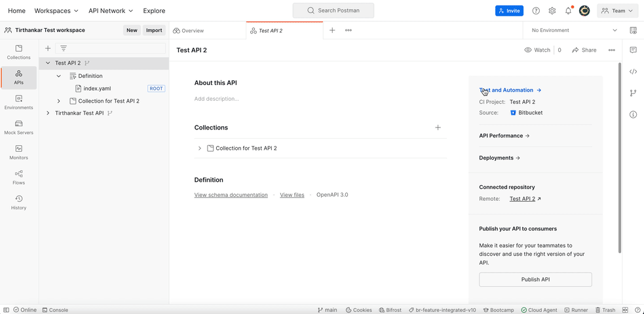
Task: Click the Search Postman field
Action: click(x=333, y=10)
